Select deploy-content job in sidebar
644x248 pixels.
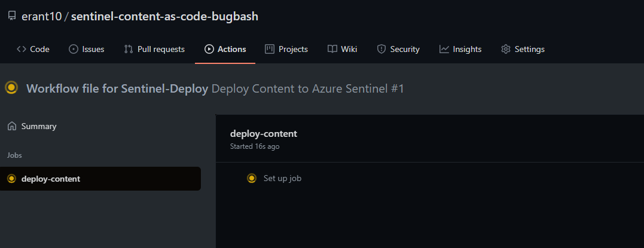100,179
